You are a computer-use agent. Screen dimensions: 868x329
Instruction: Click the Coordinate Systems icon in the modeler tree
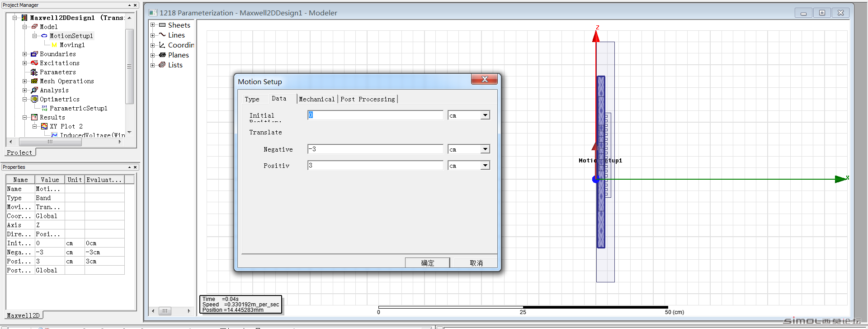point(162,45)
